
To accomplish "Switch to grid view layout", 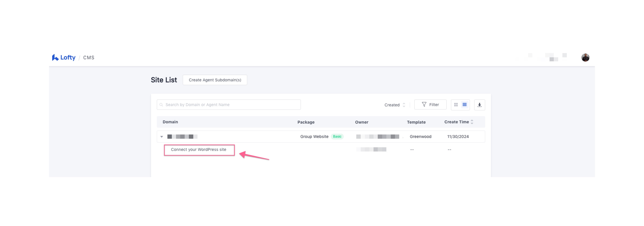I will [x=456, y=105].
